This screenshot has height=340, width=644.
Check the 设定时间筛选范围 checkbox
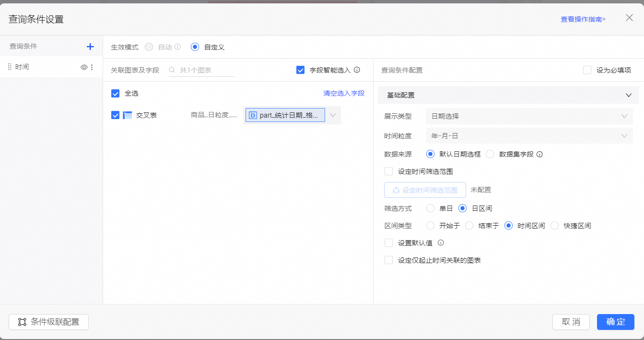tap(389, 171)
